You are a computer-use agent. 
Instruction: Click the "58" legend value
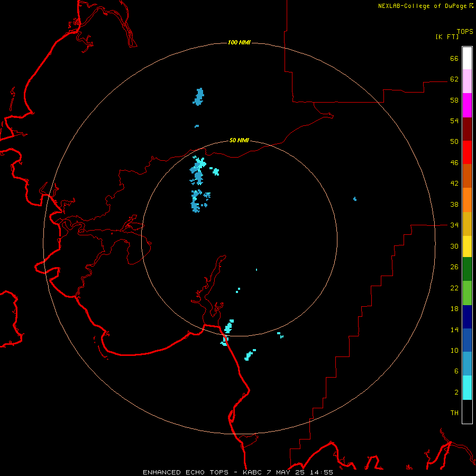pyautogui.click(x=454, y=100)
